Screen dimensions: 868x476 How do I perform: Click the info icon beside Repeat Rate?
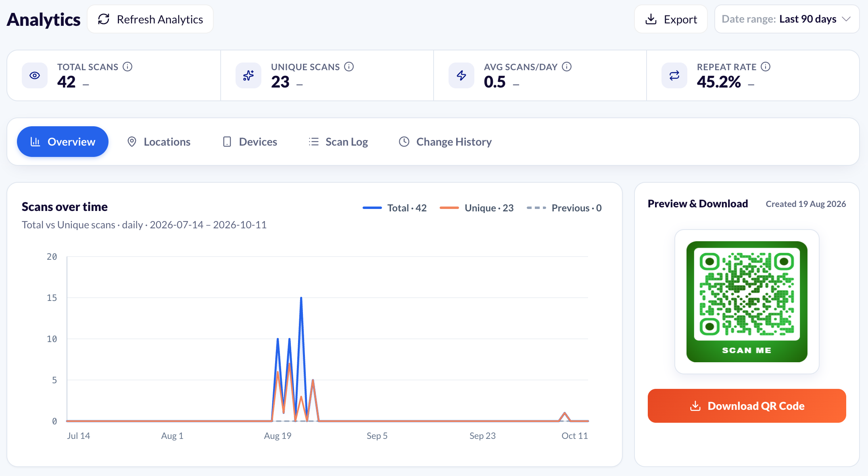pos(766,67)
